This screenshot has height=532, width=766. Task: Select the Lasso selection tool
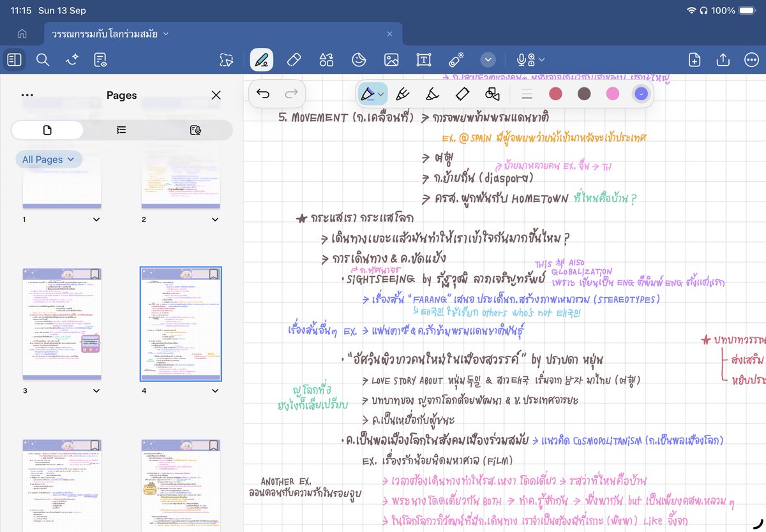tap(227, 60)
